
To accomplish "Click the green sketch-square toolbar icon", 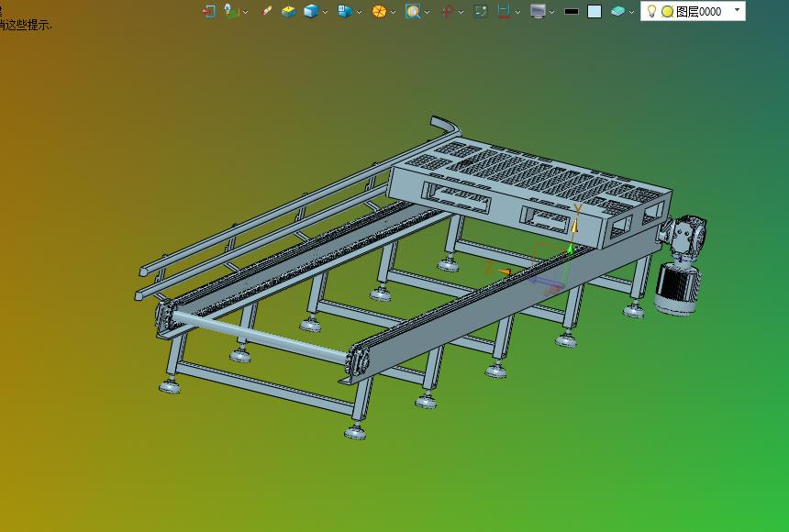I will [481, 11].
